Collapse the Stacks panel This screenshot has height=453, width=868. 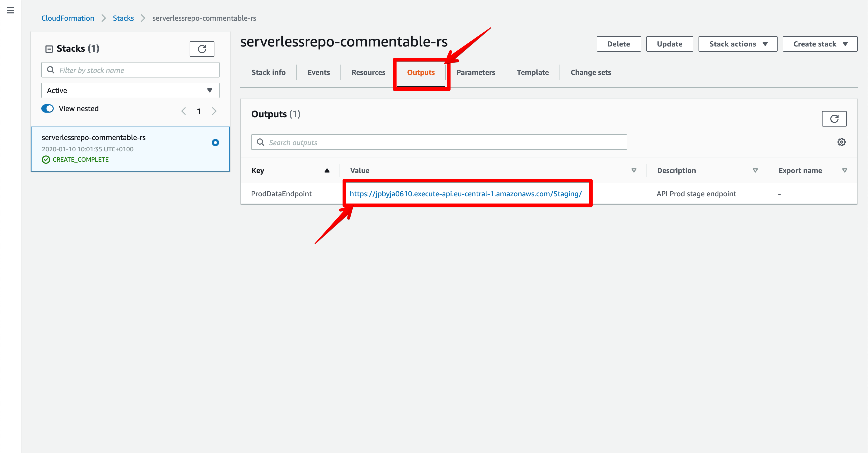click(x=49, y=49)
